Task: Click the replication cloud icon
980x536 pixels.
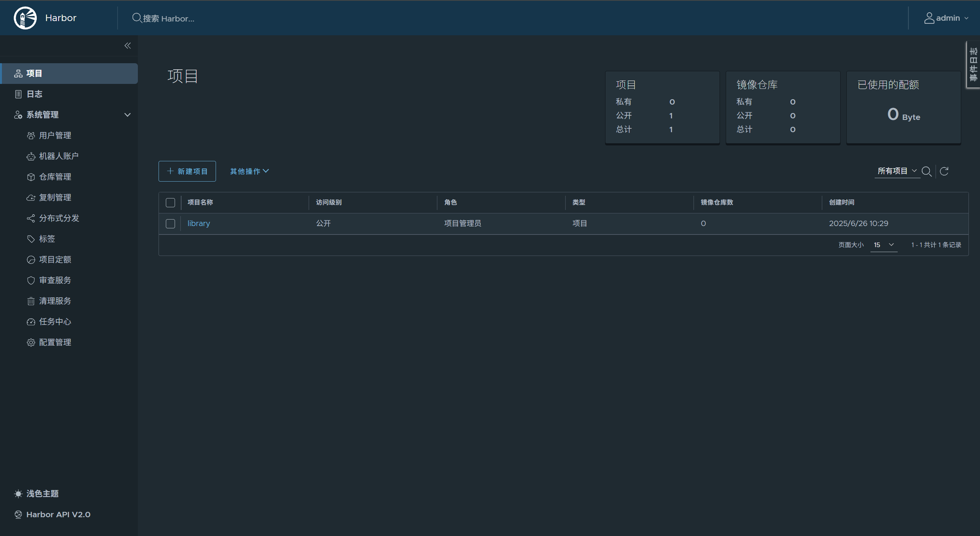Action: pyautogui.click(x=31, y=197)
